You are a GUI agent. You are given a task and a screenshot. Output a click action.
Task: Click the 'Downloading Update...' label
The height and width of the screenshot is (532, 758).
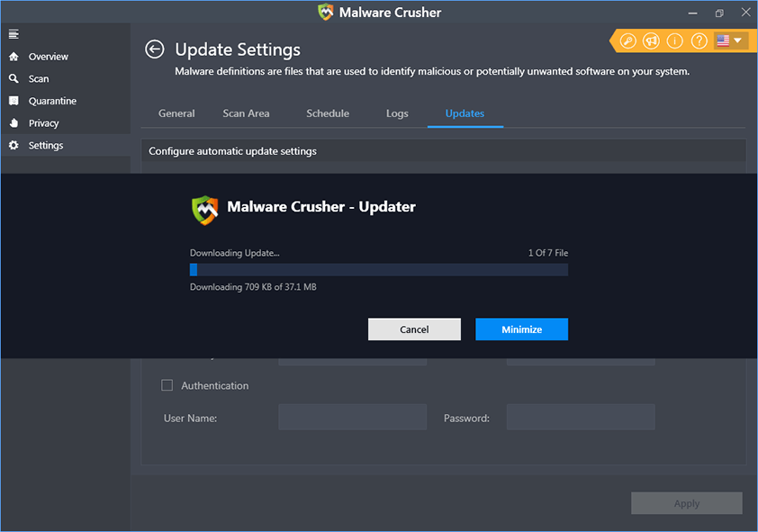click(x=234, y=253)
